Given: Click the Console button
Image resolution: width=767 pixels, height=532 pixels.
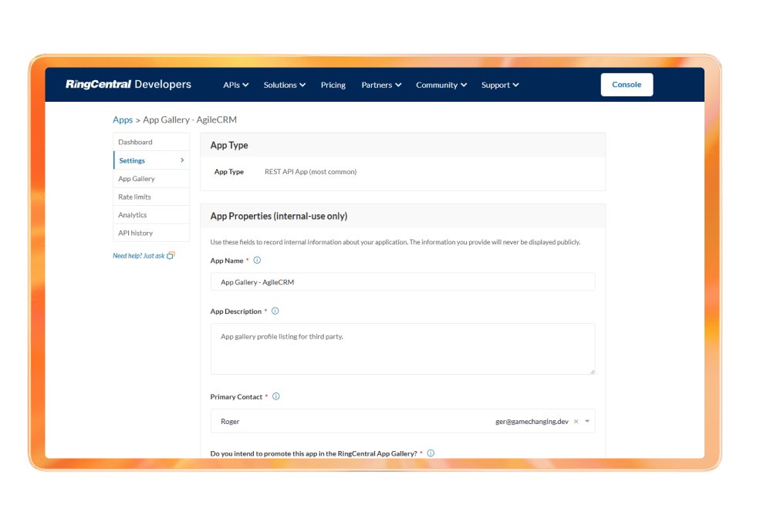Looking at the screenshot, I should click(627, 85).
